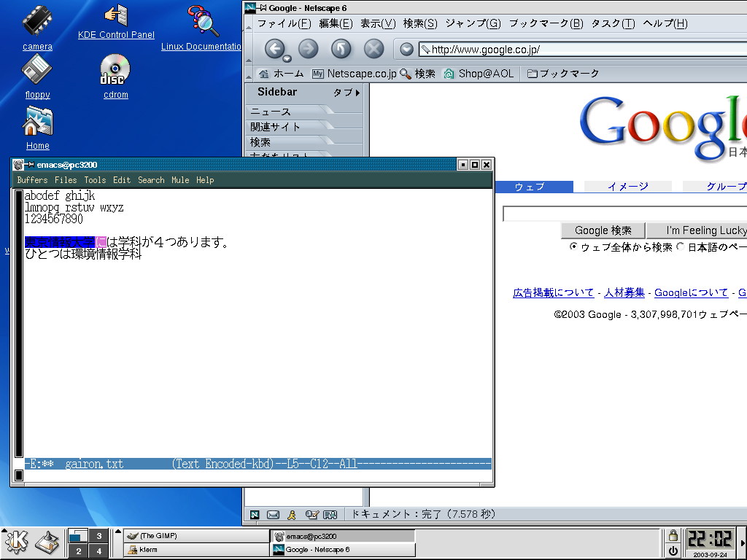
Task: Click the Composer icon in status bar
Action: pyautogui.click(x=311, y=514)
